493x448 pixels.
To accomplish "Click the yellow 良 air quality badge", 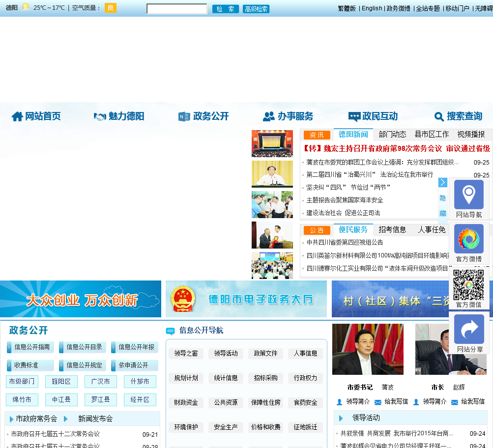I will tap(111, 8).
